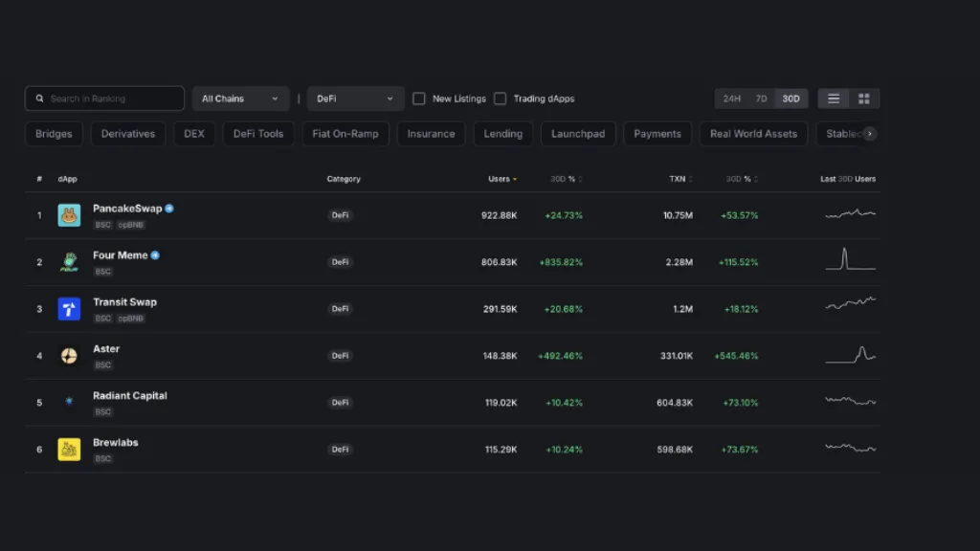Sort by Users column arrow
This screenshot has height=551, width=980.
tap(514, 179)
